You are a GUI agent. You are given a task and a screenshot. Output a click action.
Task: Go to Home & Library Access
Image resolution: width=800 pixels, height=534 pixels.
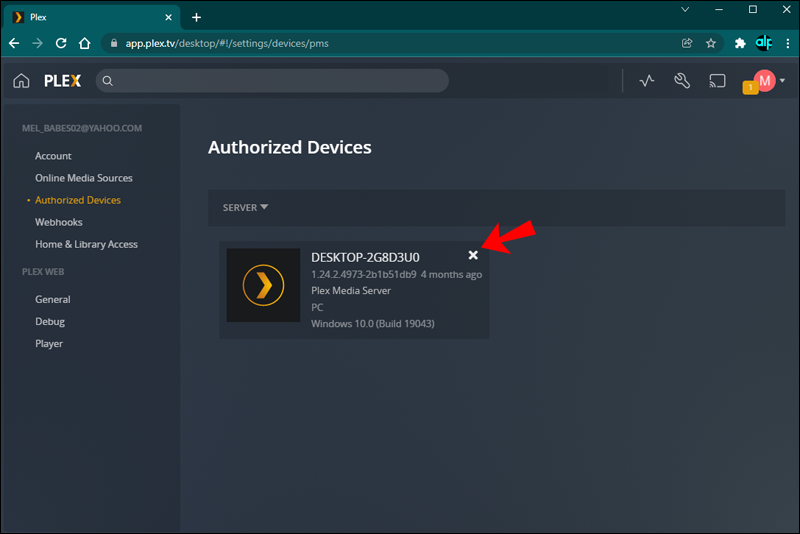click(x=86, y=244)
